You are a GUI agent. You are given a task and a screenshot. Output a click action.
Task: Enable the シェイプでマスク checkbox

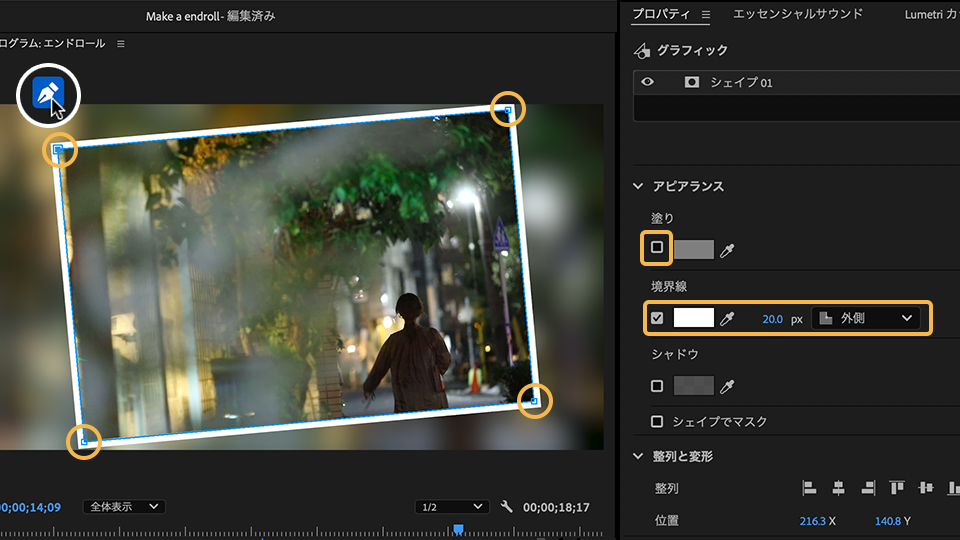657,421
